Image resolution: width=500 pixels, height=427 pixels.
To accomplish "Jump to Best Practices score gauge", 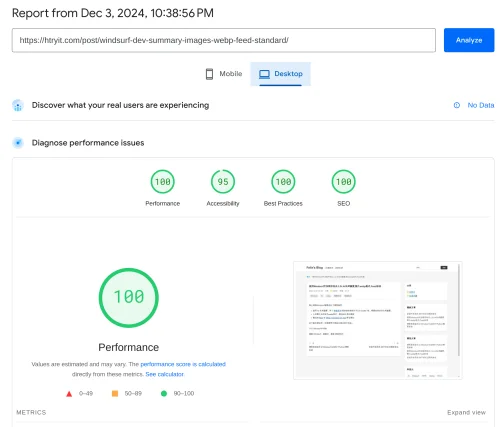I will [x=283, y=182].
